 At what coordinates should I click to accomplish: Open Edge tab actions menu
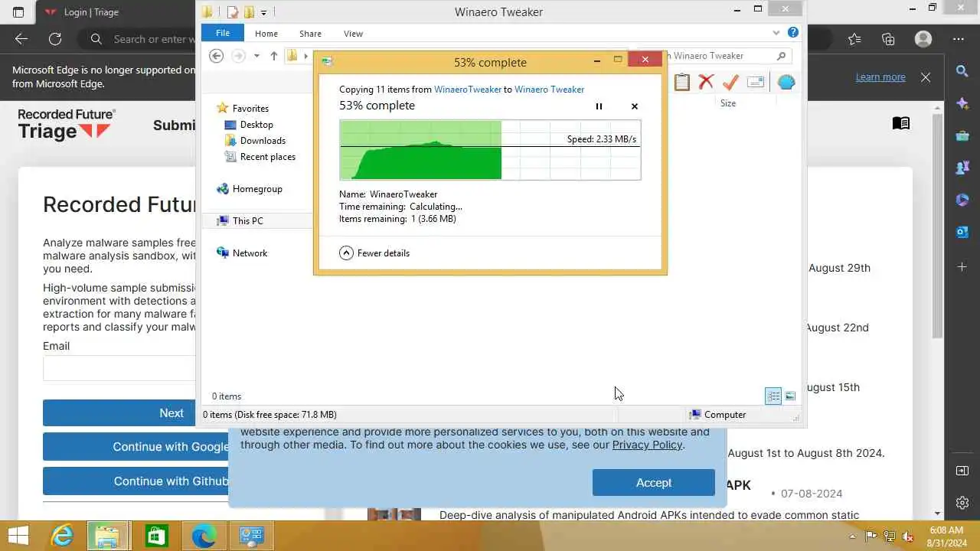coord(18,12)
